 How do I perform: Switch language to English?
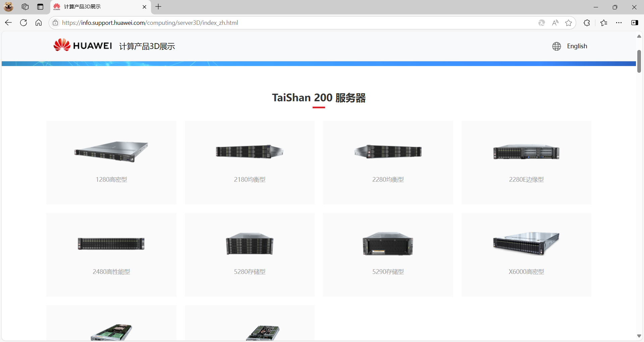coord(577,46)
